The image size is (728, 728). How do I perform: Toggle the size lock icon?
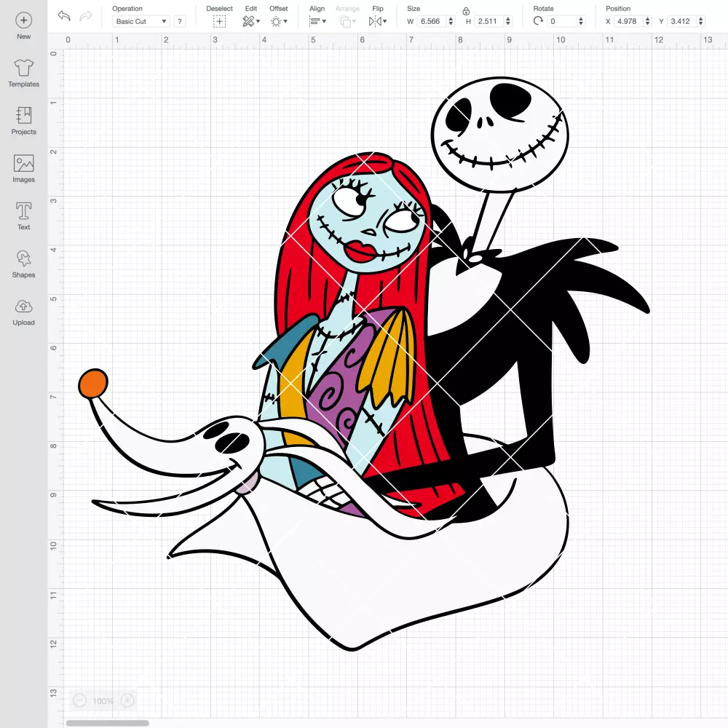point(466,11)
